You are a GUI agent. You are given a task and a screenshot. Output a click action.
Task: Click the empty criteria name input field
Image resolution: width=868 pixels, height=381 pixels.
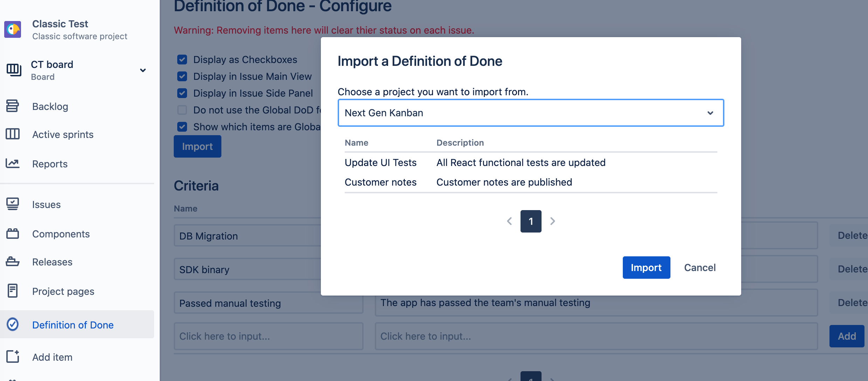(268, 336)
